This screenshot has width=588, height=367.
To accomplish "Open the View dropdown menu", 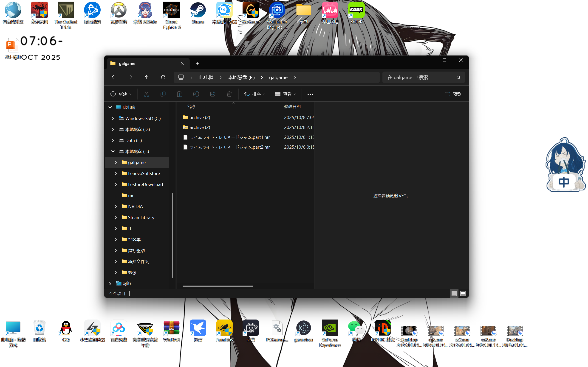I will [285, 94].
